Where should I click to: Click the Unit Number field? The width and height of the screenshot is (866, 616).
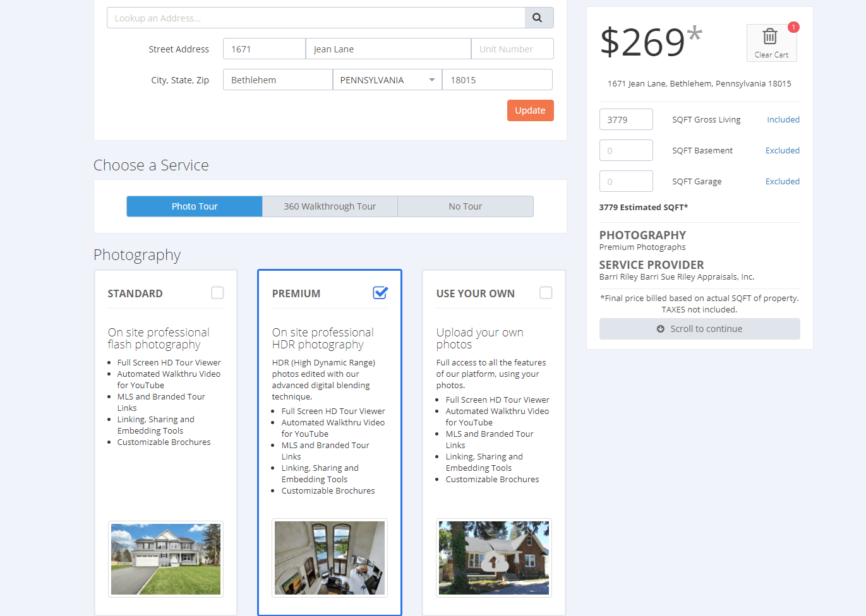point(512,49)
